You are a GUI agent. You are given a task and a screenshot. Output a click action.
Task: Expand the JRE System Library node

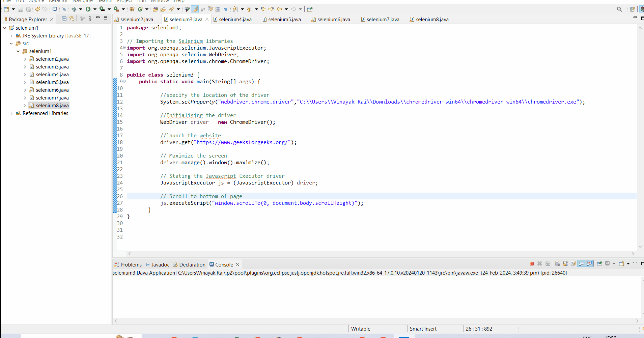coord(11,36)
